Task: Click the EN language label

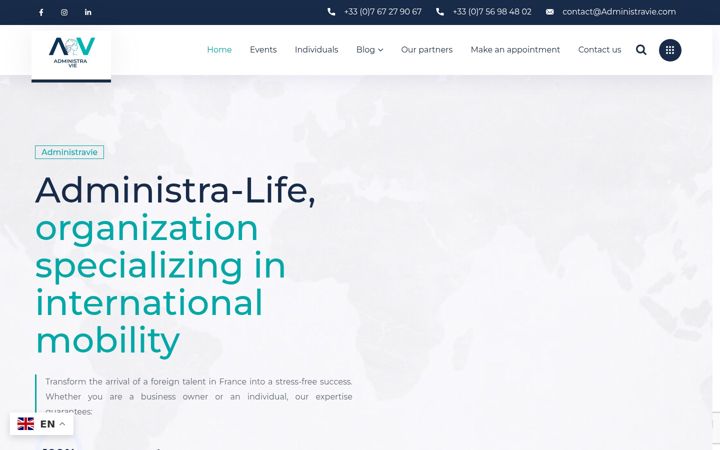Action: [48, 424]
